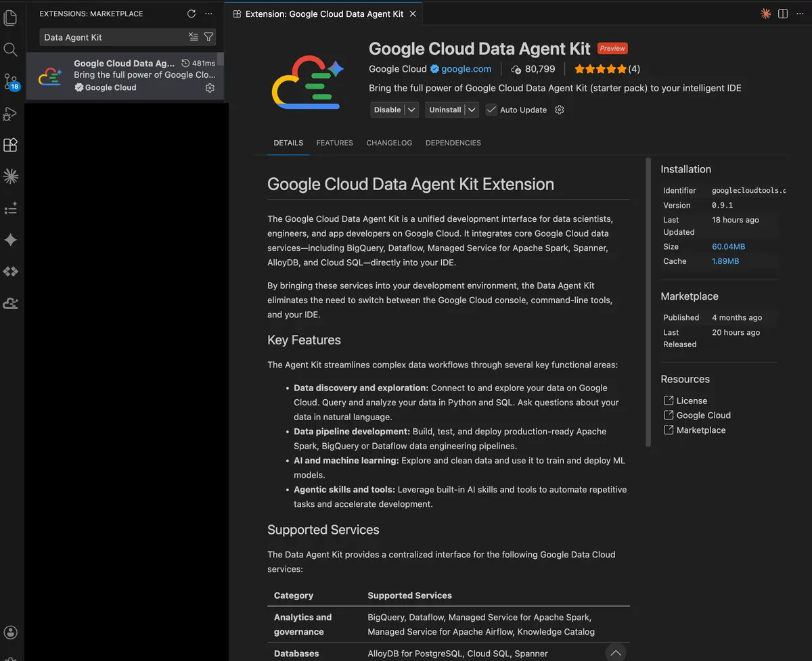Click the Last Released value 20 hours ago
This screenshot has height=661, width=812.
pos(736,333)
